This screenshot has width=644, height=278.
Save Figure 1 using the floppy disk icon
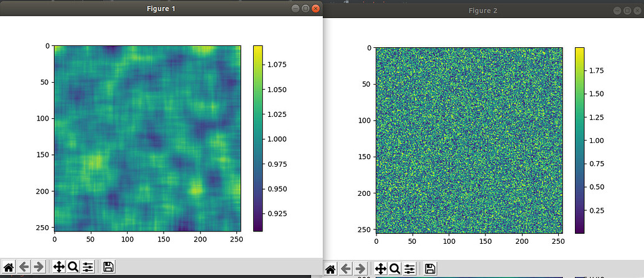coord(108,267)
